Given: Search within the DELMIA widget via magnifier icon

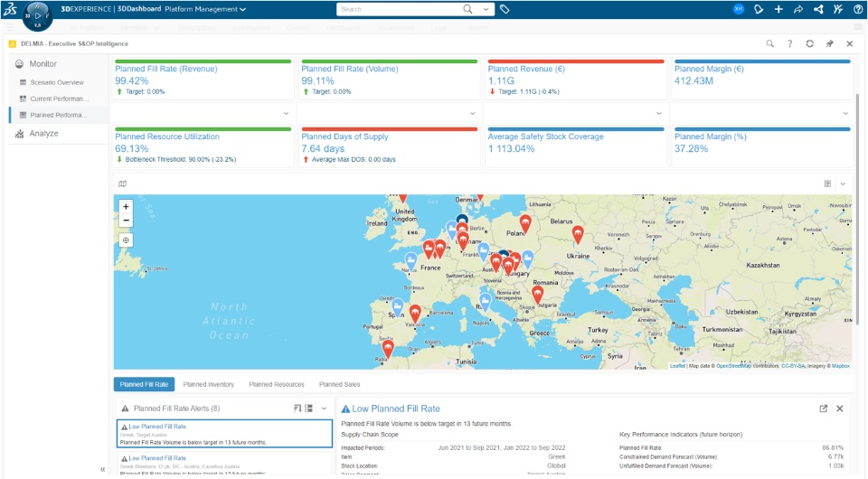Looking at the screenshot, I should click(770, 43).
